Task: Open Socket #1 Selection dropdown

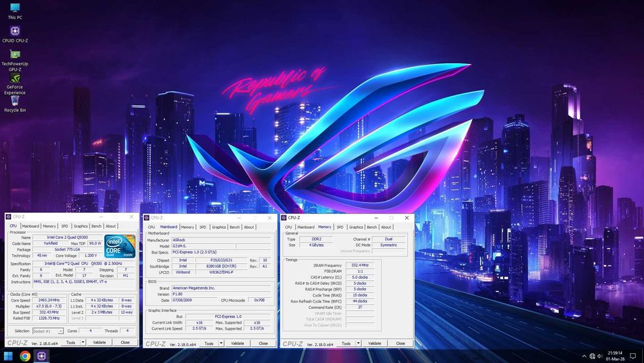Action: click(x=48, y=331)
